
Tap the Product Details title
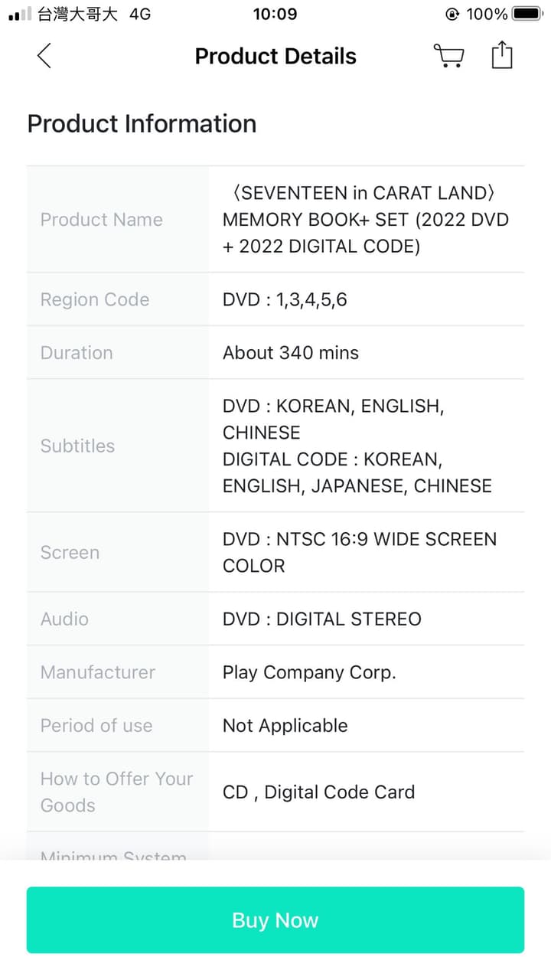click(275, 55)
